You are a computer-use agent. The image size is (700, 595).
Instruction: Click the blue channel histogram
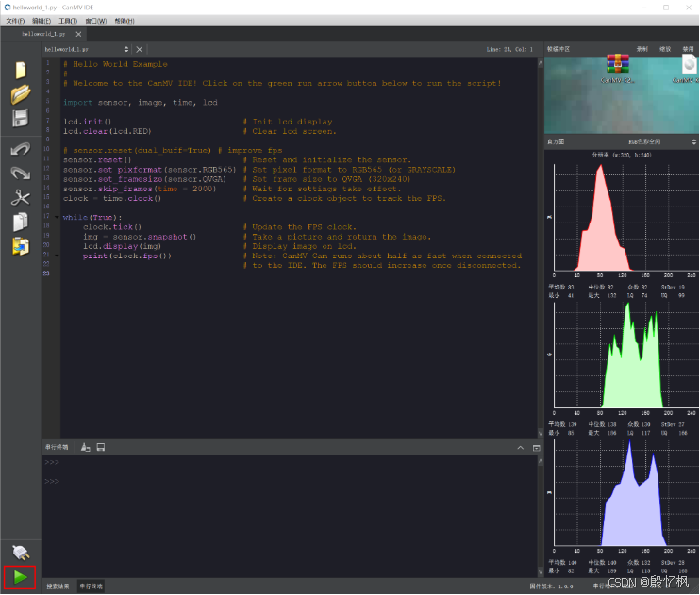(x=625, y=493)
